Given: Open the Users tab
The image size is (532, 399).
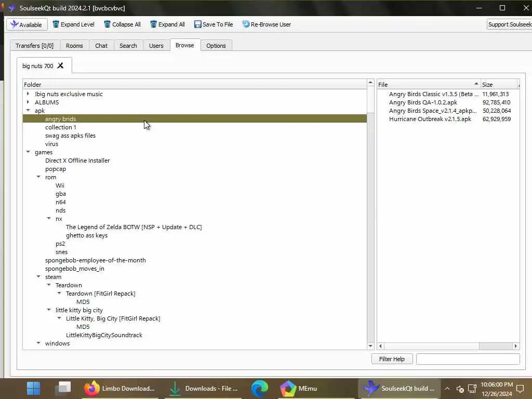Looking at the screenshot, I should click(x=156, y=46).
